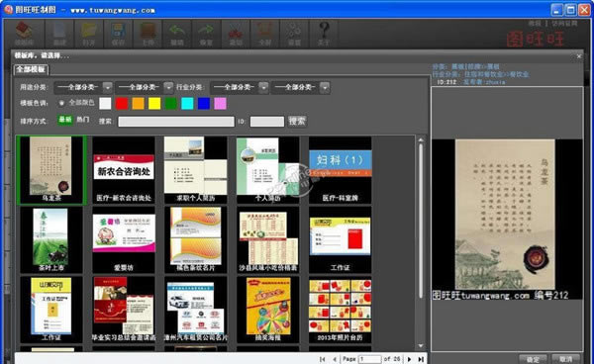Select the 全部模板 tab
This screenshot has height=364, width=594.
[x=31, y=69]
